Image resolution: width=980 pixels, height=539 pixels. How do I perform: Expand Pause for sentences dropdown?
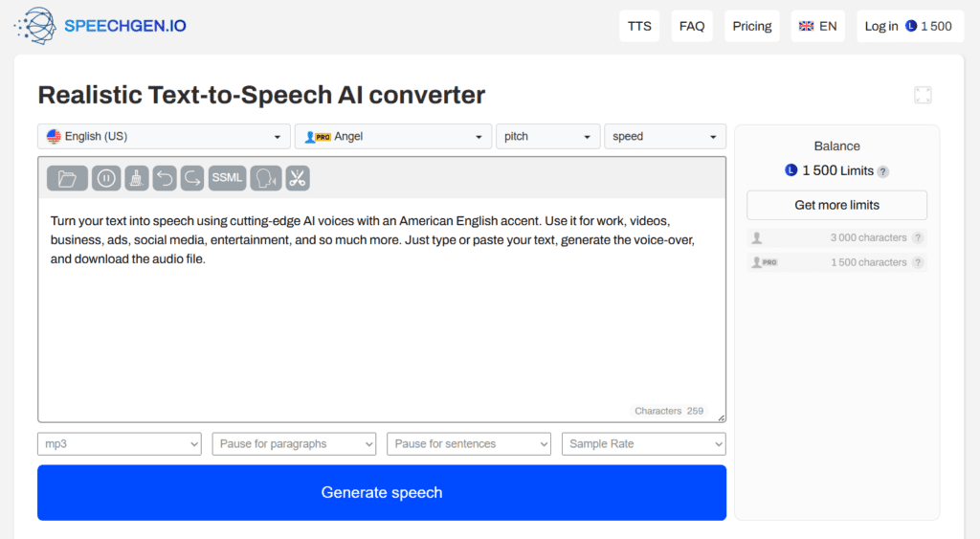coord(469,444)
